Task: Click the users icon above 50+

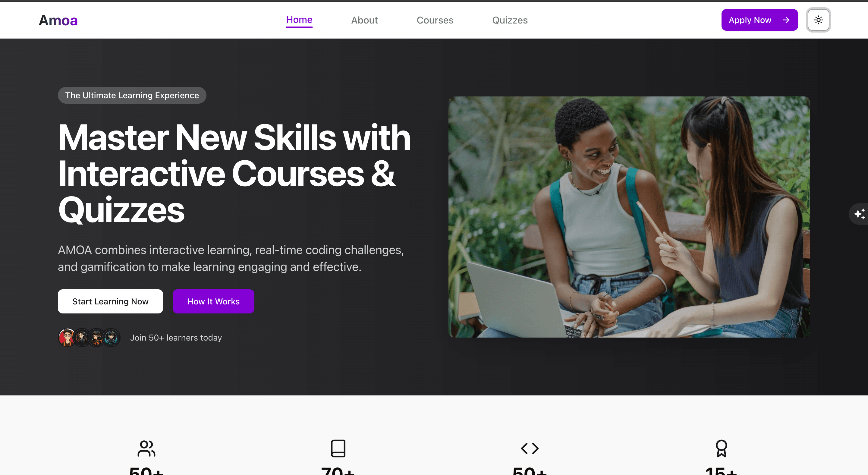Action: [x=146, y=448]
